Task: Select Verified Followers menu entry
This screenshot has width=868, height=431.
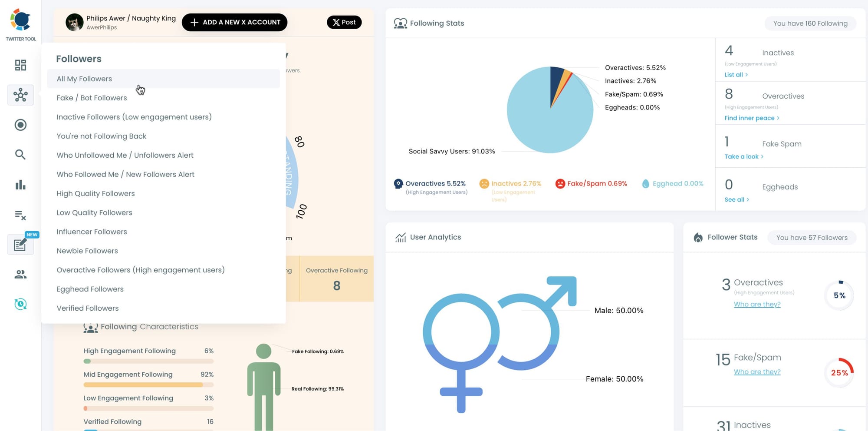Action: pos(88,308)
